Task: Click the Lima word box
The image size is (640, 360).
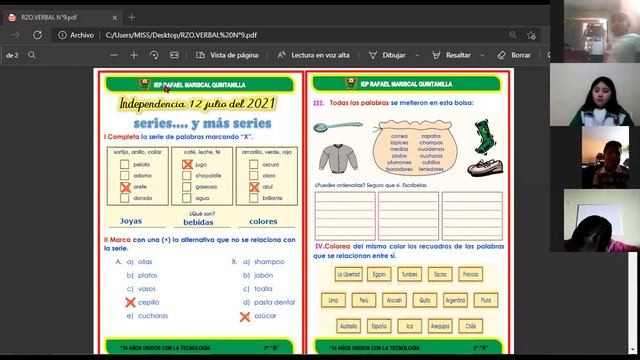Action: click(333, 300)
